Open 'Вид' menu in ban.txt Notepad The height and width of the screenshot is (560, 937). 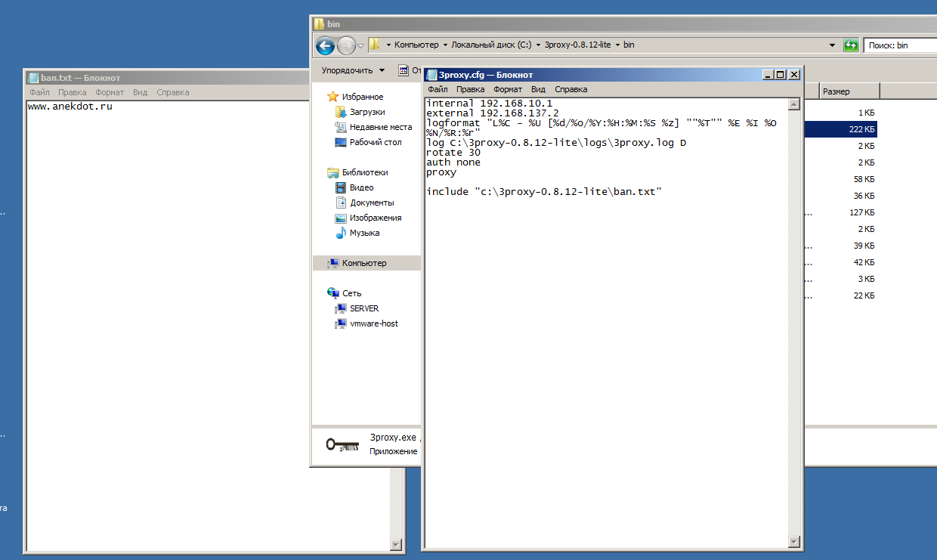tap(141, 92)
